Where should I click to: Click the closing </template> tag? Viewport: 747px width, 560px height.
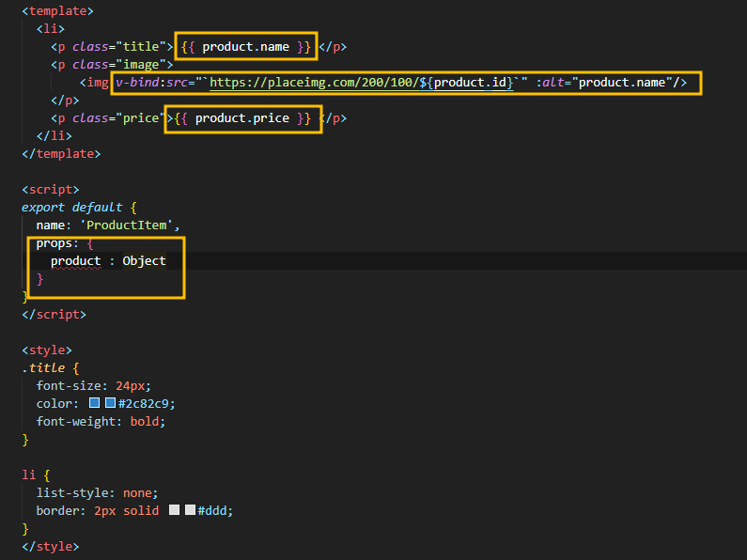pos(61,154)
